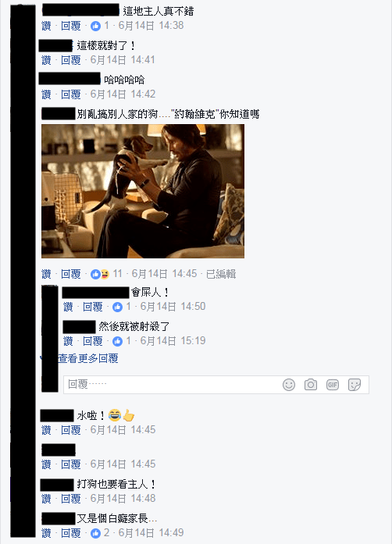392x544 pixels.
Task: View 2 likes on 又是個白癡家長 comment
Action: (100, 532)
